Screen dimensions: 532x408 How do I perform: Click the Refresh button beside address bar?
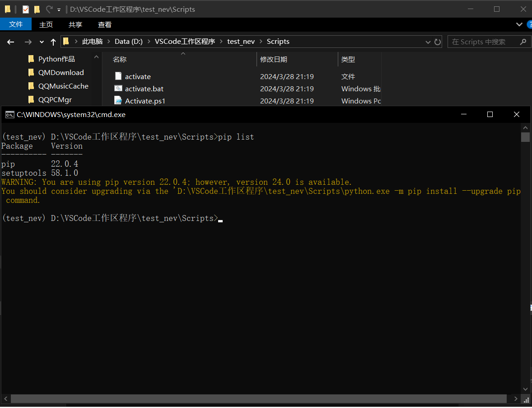(x=438, y=42)
